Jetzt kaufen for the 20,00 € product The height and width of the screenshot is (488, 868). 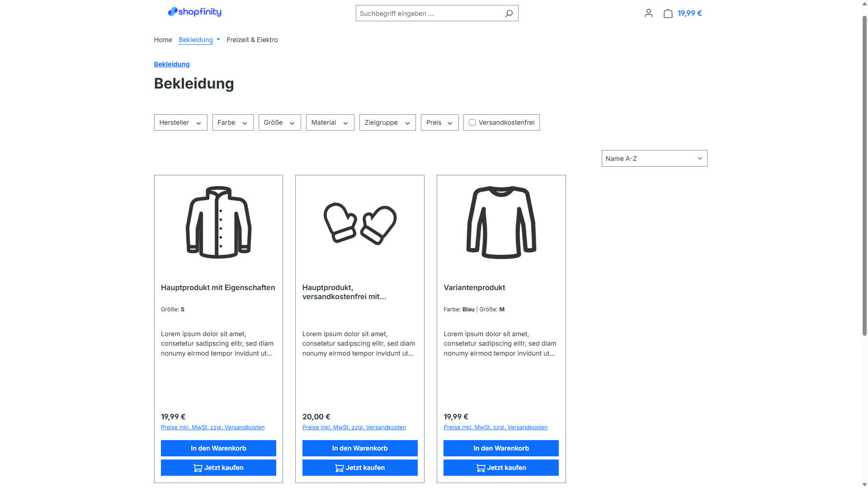(360, 468)
